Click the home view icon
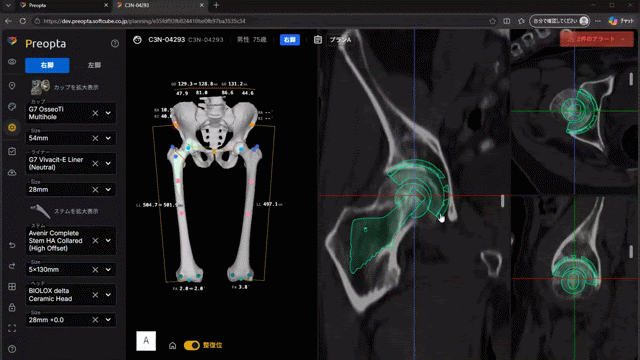The width and height of the screenshot is (640, 360). (173, 345)
